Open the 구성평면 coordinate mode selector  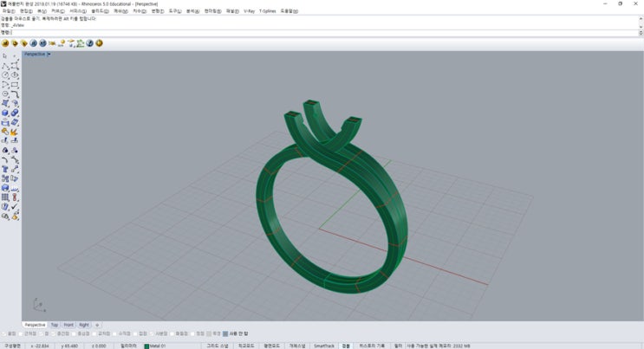coord(12,346)
